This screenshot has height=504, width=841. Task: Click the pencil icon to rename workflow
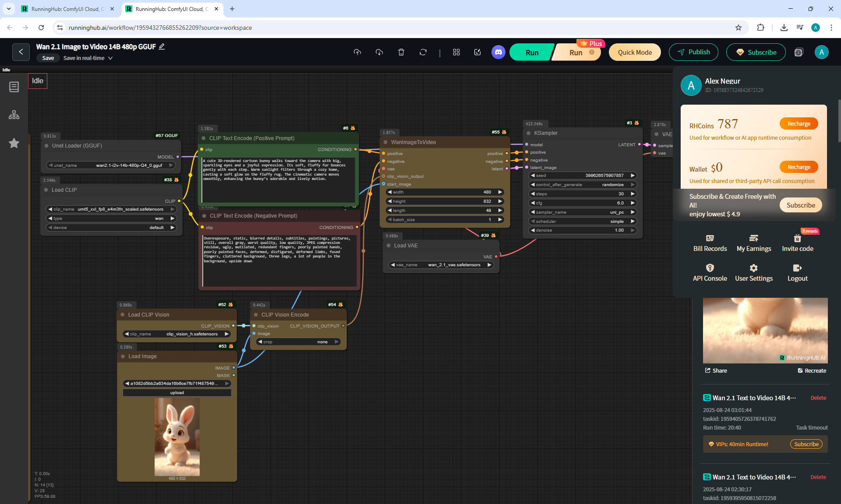pyautogui.click(x=162, y=46)
